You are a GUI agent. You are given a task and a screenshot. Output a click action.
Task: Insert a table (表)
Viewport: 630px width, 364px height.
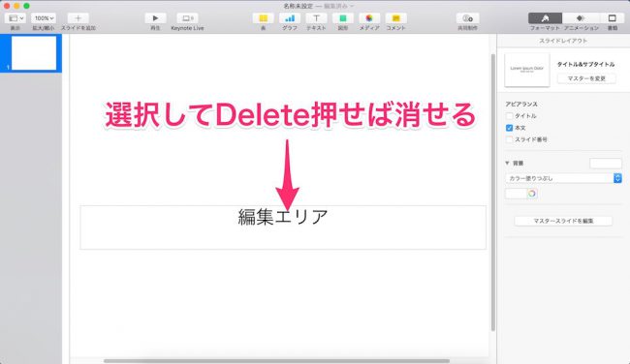[264, 18]
